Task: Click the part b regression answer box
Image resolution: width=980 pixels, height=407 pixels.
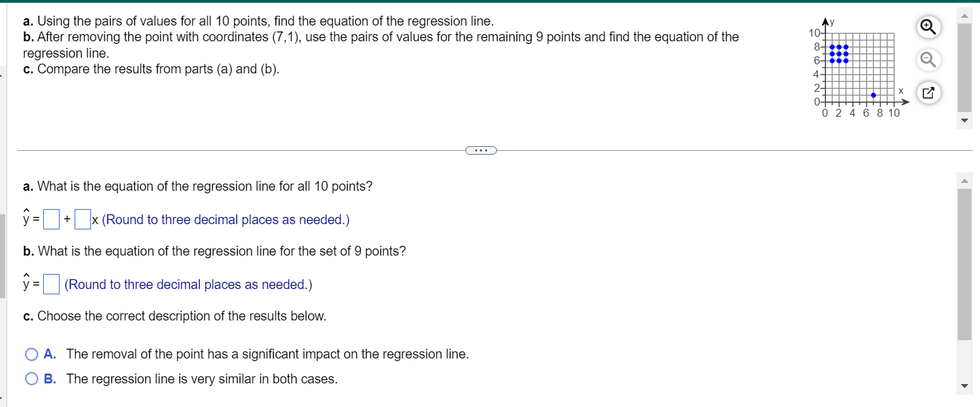Action: tap(50, 284)
